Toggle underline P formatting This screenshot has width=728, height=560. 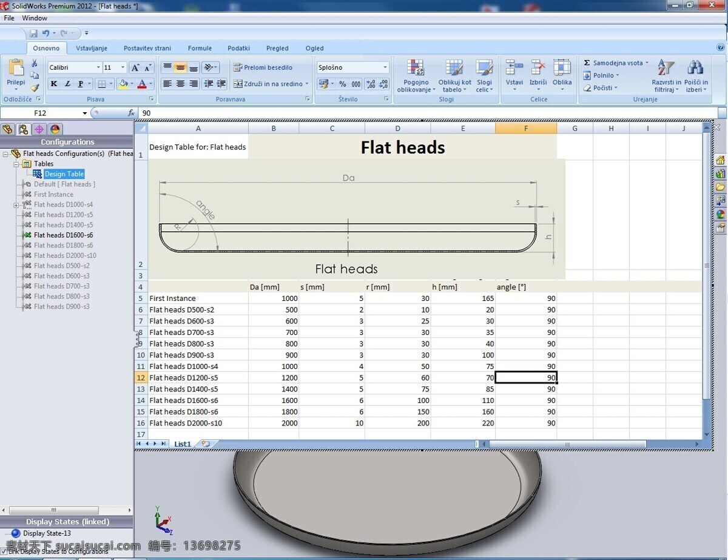pos(81,84)
